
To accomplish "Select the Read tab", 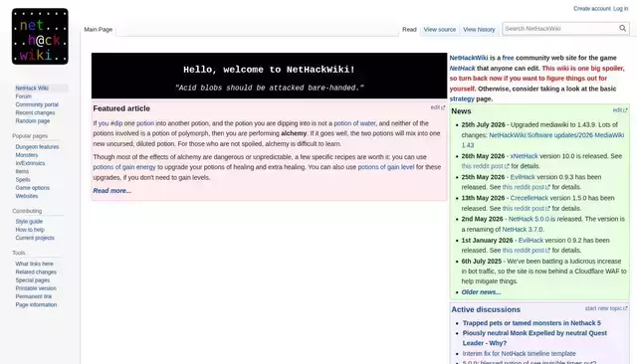I will coord(409,29).
